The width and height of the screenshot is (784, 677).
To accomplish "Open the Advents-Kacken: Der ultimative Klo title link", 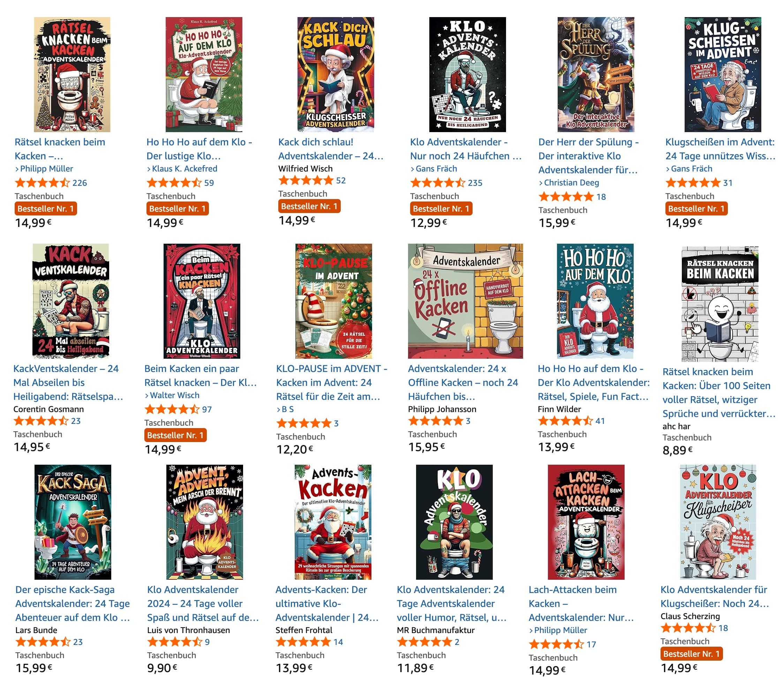I will [x=327, y=603].
